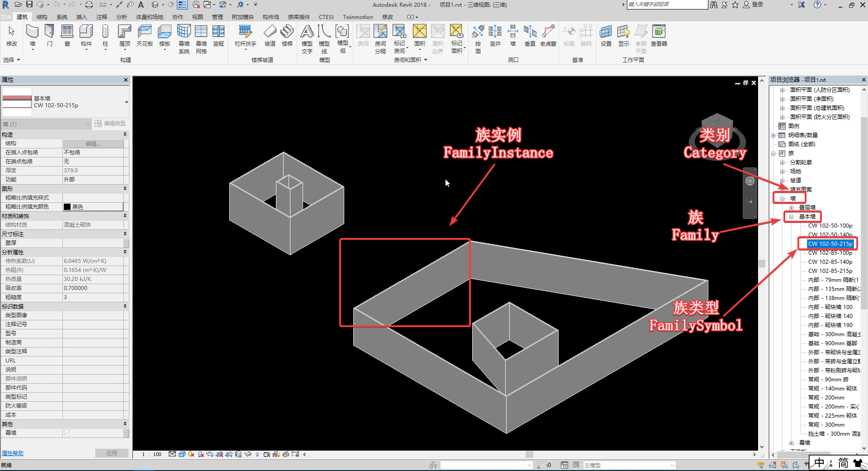Viewport: 868px width, 471px height.
Task: Change the visual style in view bar
Action: pos(182,454)
